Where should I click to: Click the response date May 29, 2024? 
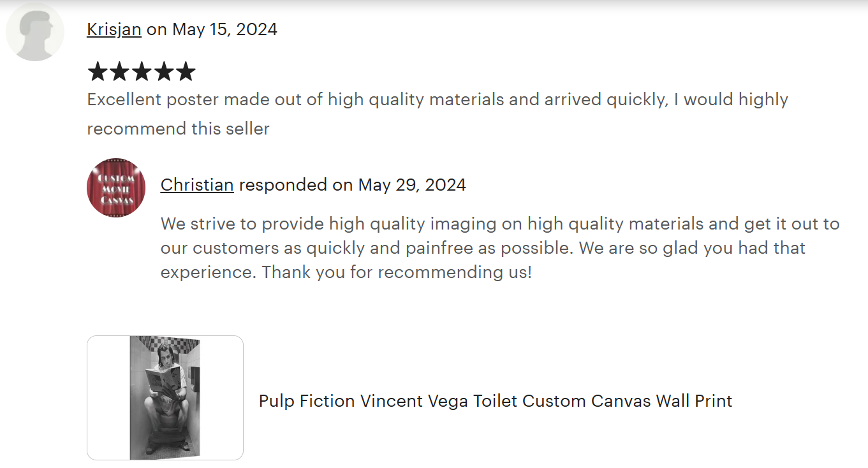412,185
